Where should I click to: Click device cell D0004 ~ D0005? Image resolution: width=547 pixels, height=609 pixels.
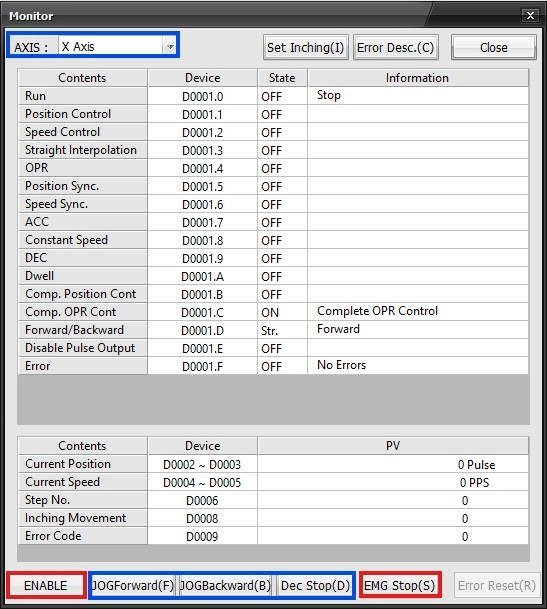[202, 482]
